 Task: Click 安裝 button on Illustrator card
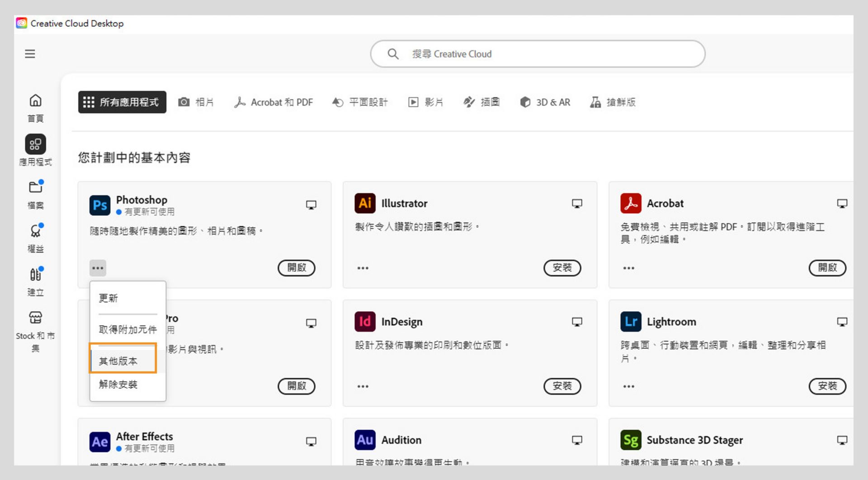(x=562, y=268)
